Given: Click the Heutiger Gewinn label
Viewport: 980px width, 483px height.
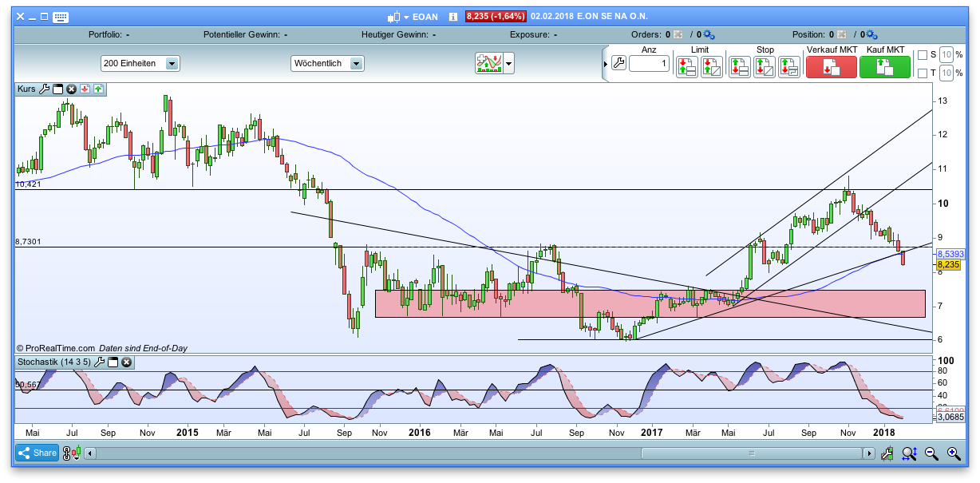Looking at the screenshot, I should [395, 35].
